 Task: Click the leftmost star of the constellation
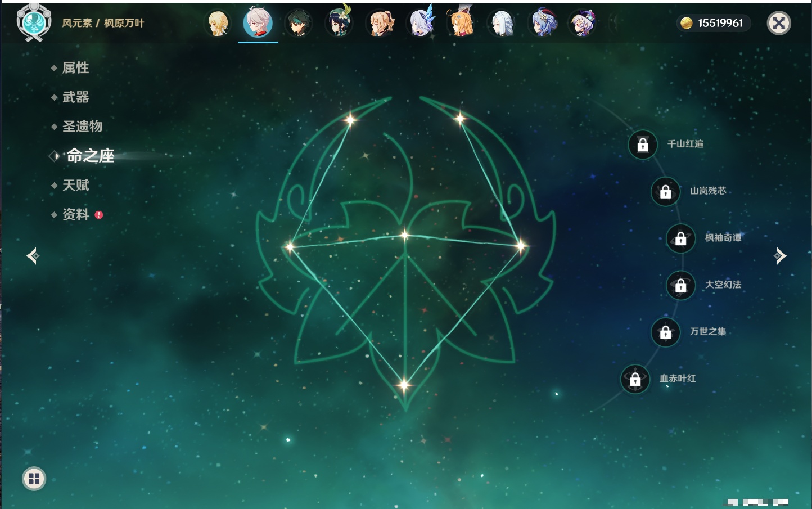(x=290, y=246)
